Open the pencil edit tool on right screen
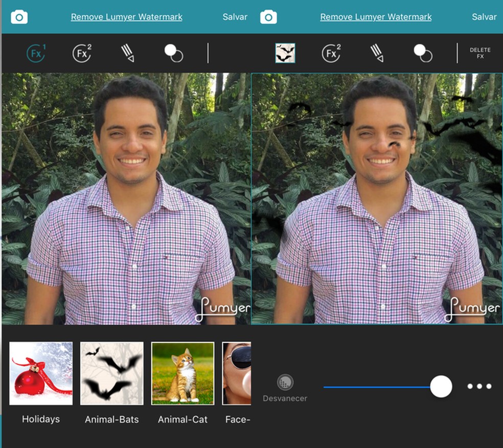This screenshot has height=448, width=503. pyautogui.click(x=377, y=53)
